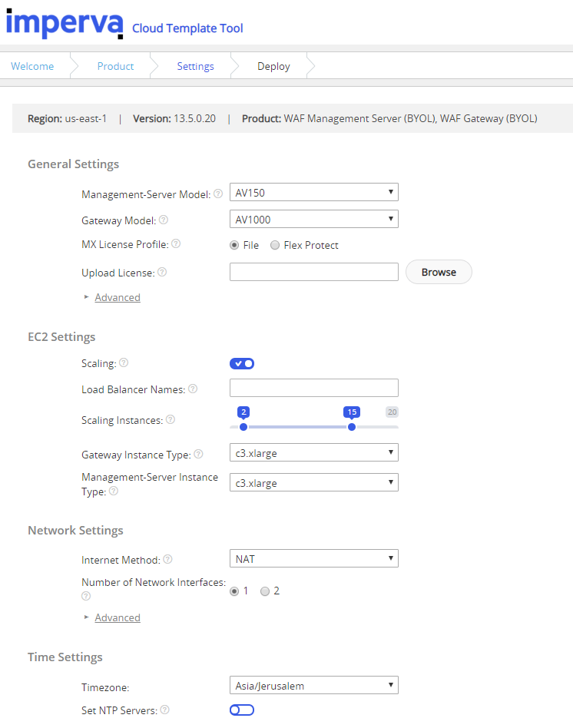Open help for Management-Server Instance Type
Image resolution: width=573 pixels, height=728 pixels.
tap(114, 491)
